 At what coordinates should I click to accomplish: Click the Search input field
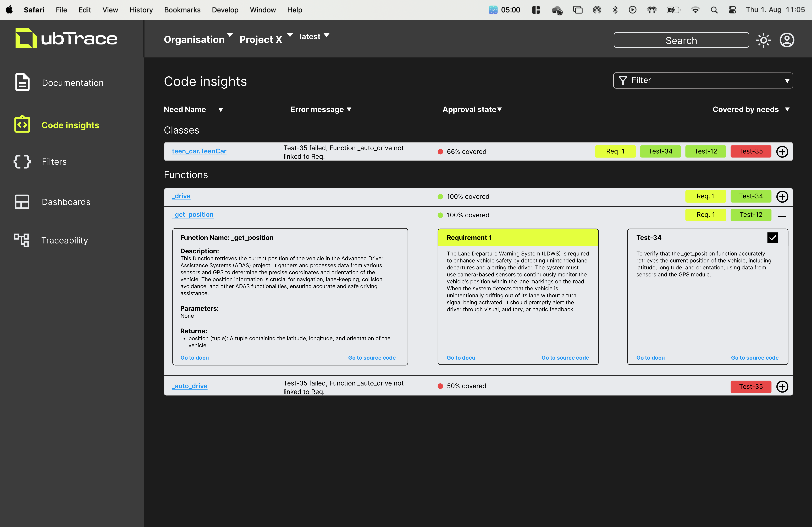[x=682, y=40]
